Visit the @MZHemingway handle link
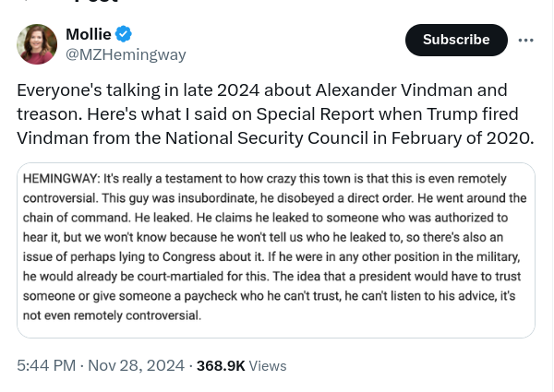This screenshot has width=554, height=392. coord(126,54)
